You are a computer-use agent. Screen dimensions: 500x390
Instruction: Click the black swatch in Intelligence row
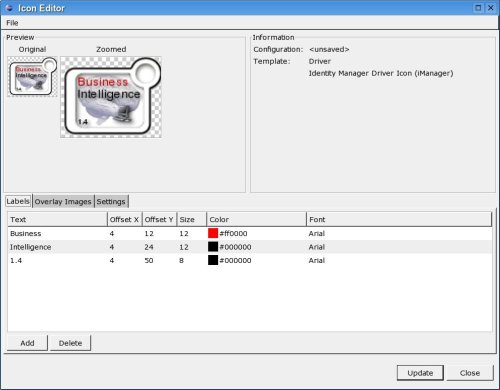[213, 247]
